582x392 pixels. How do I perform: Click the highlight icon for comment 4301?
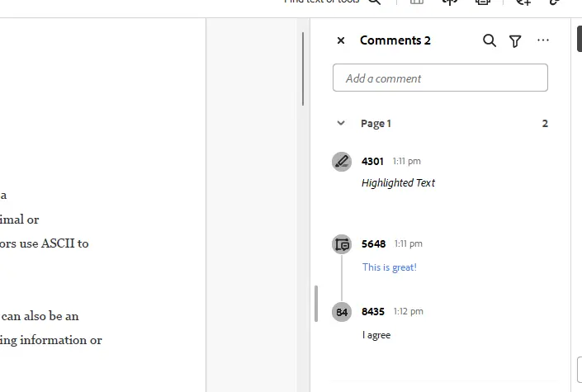click(x=342, y=162)
